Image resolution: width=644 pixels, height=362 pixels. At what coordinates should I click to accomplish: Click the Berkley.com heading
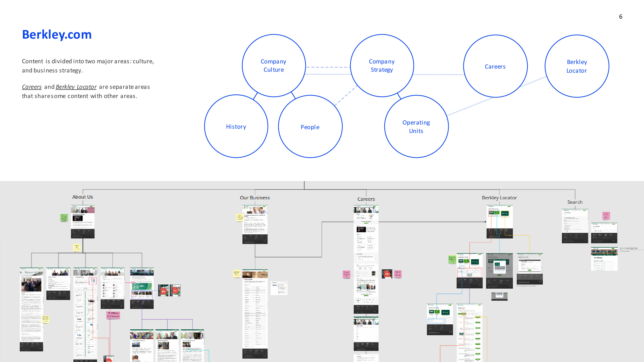tap(57, 35)
